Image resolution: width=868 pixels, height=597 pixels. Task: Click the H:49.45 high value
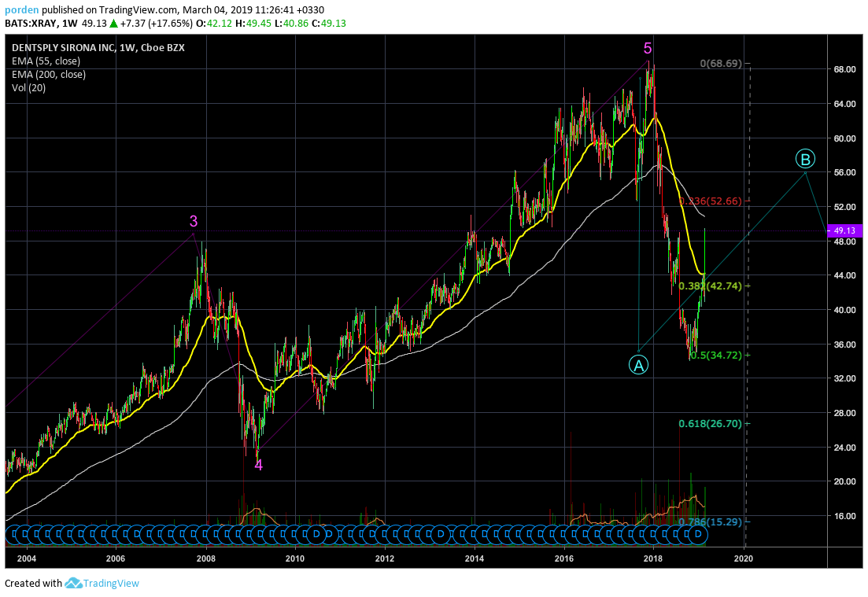point(253,24)
